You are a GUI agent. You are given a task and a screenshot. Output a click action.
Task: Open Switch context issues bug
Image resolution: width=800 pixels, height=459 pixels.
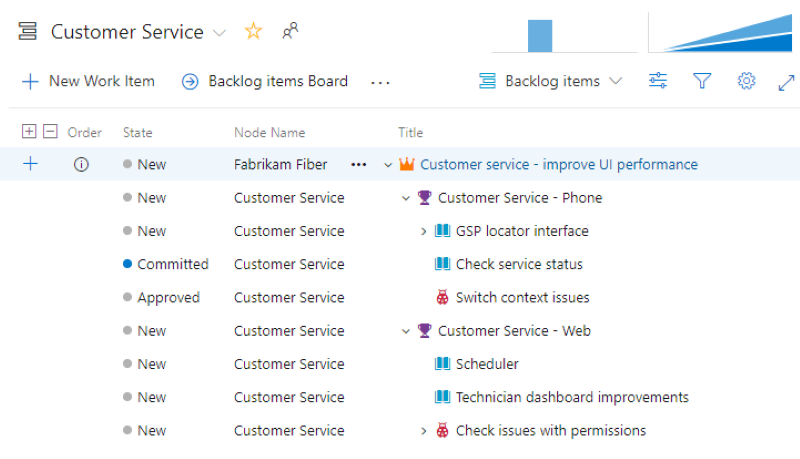(x=522, y=297)
